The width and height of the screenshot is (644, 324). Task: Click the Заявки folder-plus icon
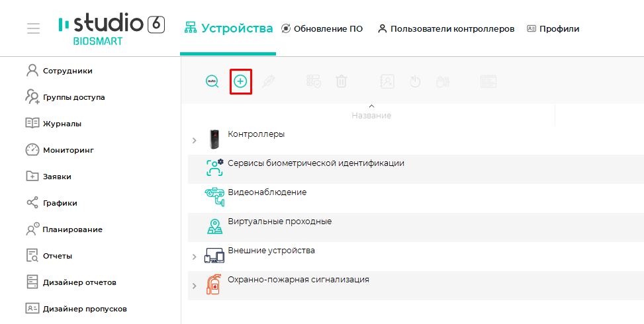[x=32, y=177]
